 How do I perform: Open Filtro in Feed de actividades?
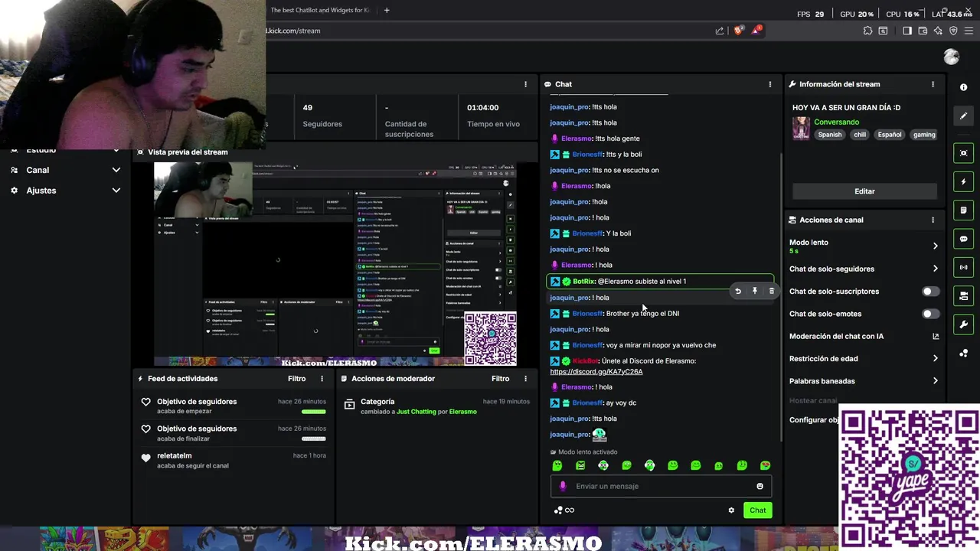pos(296,379)
